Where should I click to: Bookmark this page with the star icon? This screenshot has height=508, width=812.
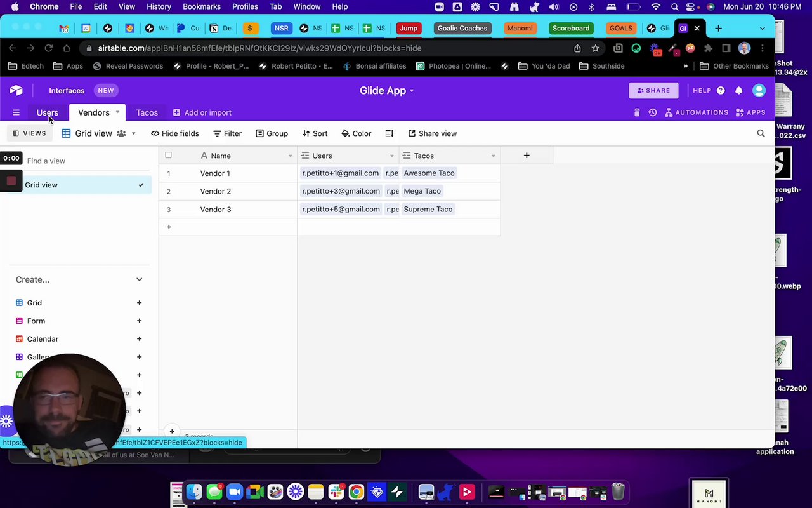point(595,48)
